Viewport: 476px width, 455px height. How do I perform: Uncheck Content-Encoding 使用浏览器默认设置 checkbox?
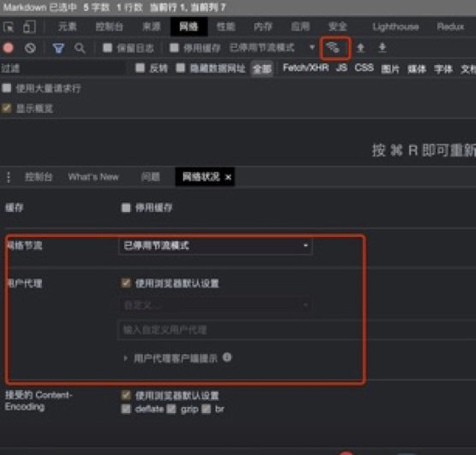pos(126,395)
